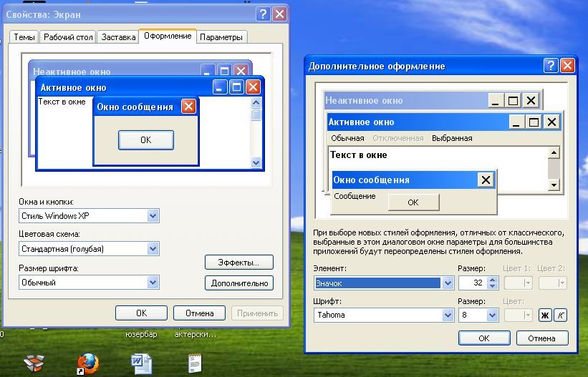This screenshot has height=377, width=588.
Task: Click the Эффекты... button
Action: coord(239,263)
